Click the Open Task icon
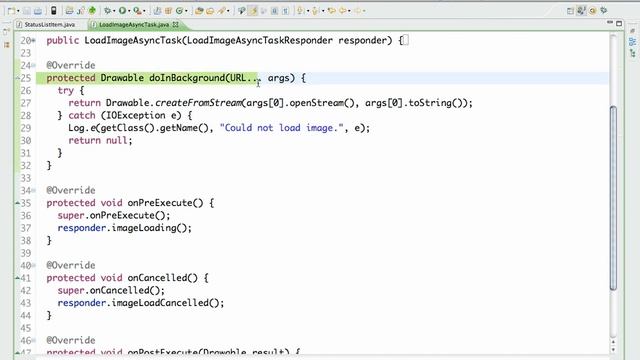The height and width of the screenshot is (360, 640). tap(210, 11)
